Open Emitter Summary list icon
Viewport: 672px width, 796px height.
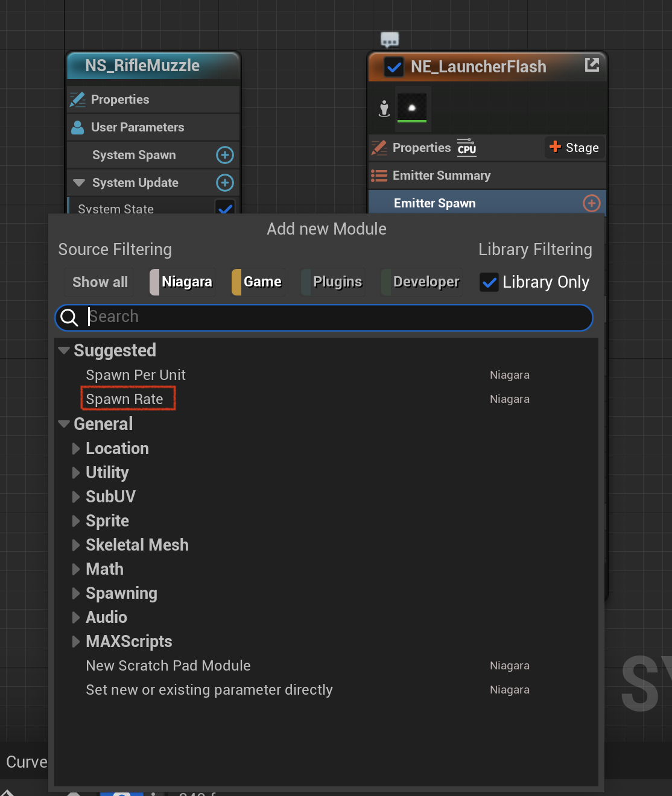click(x=379, y=175)
